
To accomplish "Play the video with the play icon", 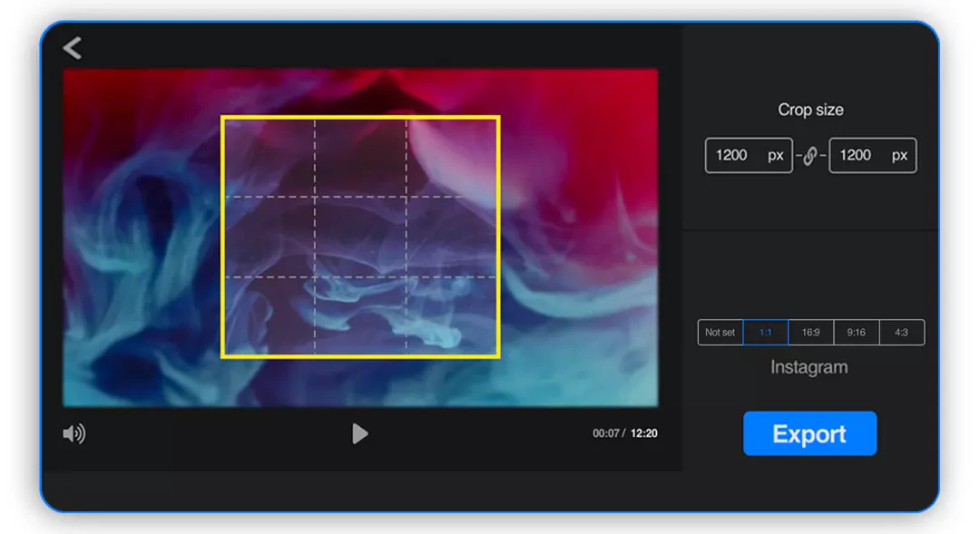I will pyautogui.click(x=360, y=433).
